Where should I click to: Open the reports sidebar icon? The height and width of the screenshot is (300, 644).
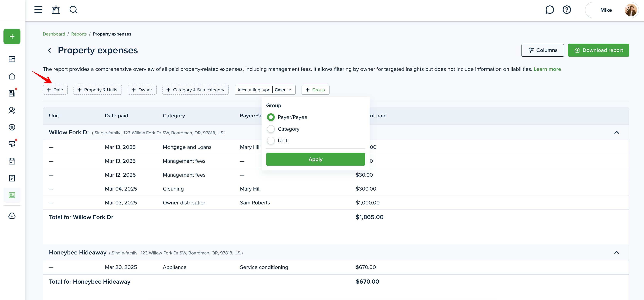[12, 195]
